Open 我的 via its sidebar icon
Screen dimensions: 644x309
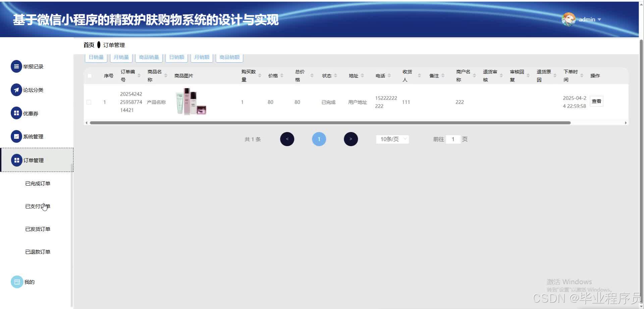(17, 282)
